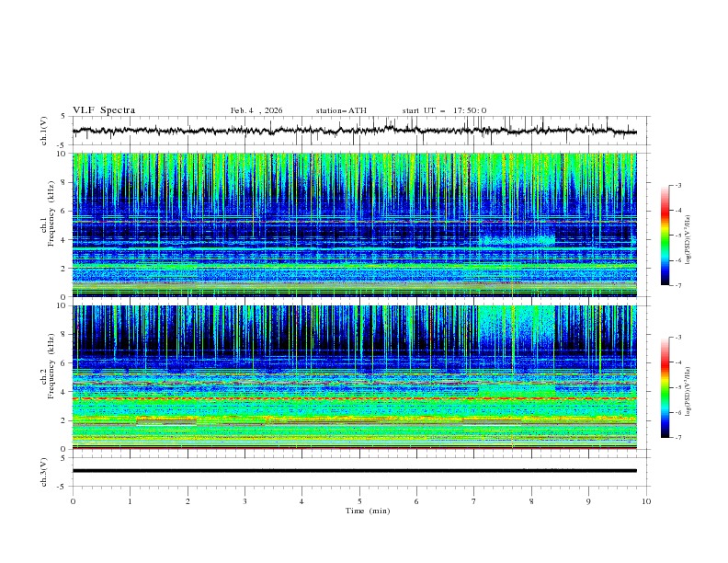This screenshot has width=728, height=563.
Task: Click inside the ch.2 spectrogram panel
Action: (x=355, y=377)
